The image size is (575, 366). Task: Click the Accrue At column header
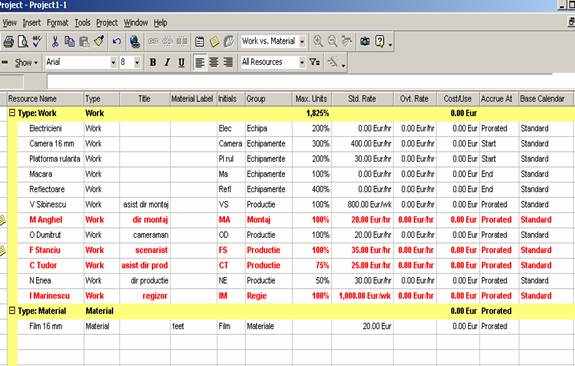[499, 99]
